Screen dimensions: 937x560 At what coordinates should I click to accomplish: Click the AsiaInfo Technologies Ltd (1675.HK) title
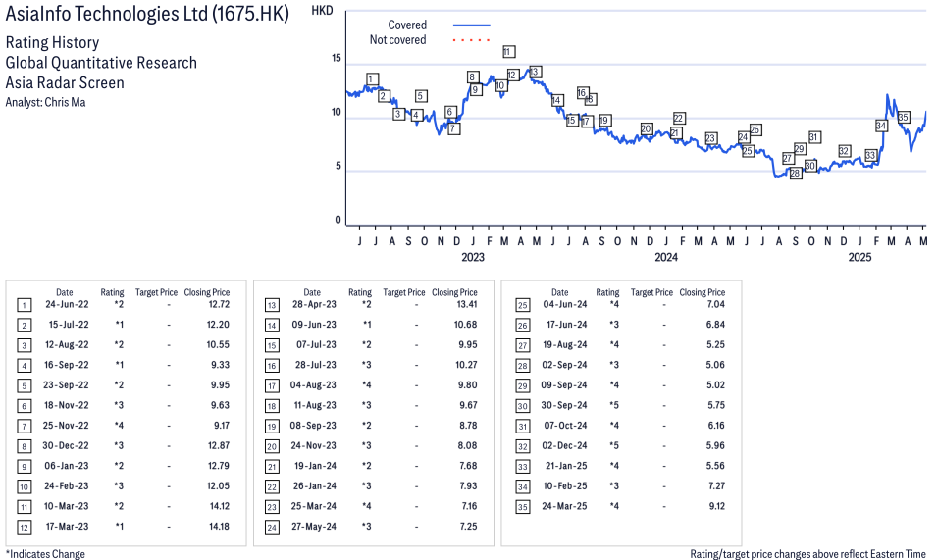147,14
